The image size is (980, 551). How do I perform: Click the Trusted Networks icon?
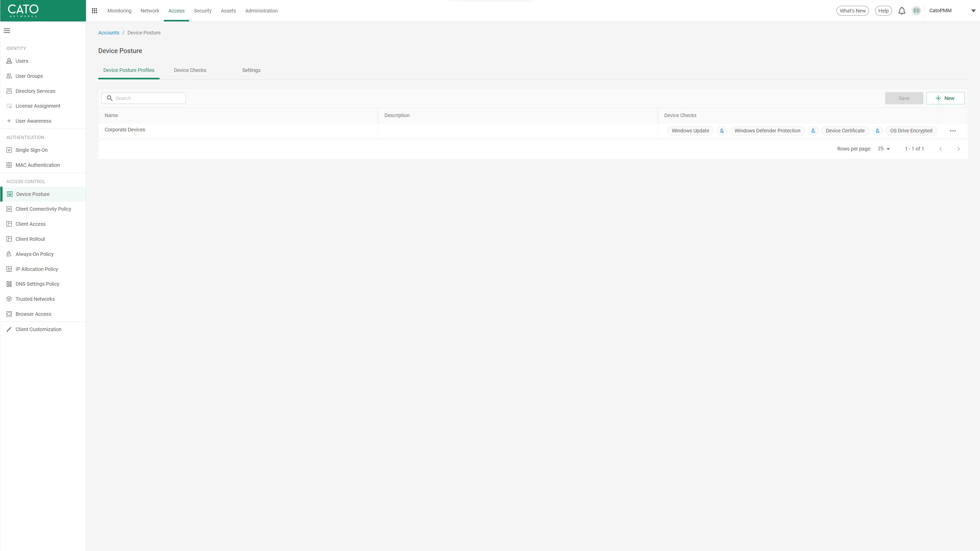[9, 299]
